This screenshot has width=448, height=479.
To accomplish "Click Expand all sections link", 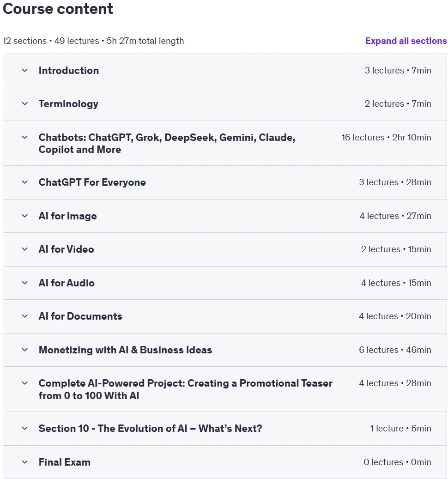I will (x=406, y=41).
